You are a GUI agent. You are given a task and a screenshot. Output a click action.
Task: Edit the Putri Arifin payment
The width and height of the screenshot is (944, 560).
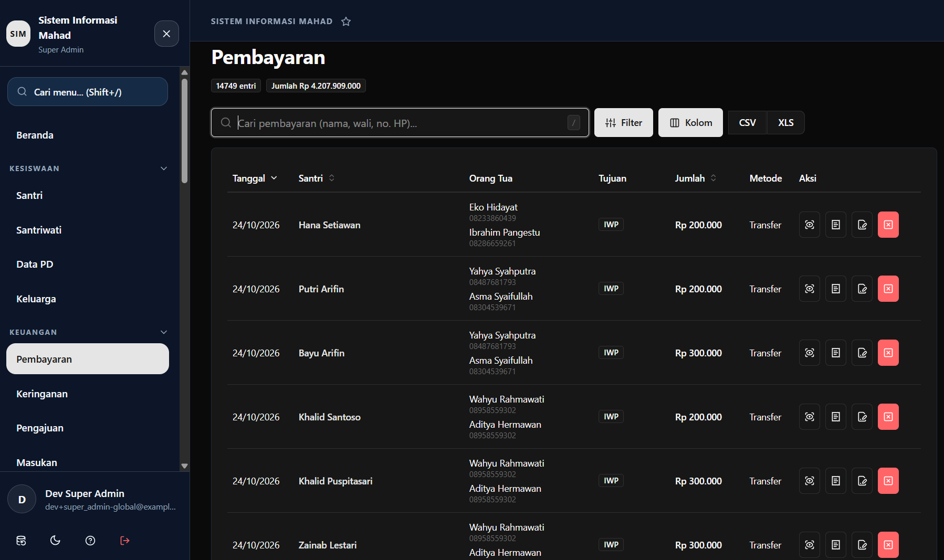click(x=862, y=289)
